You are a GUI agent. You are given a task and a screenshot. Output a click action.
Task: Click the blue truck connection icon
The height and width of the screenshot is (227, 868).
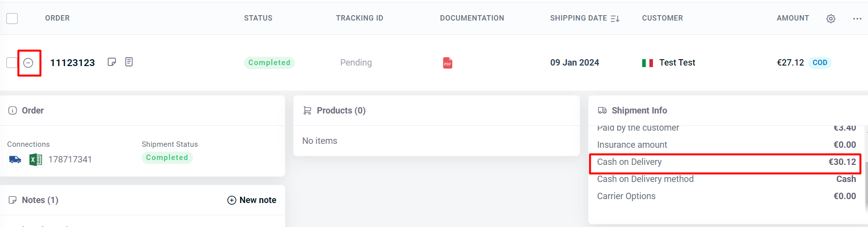[15, 159]
